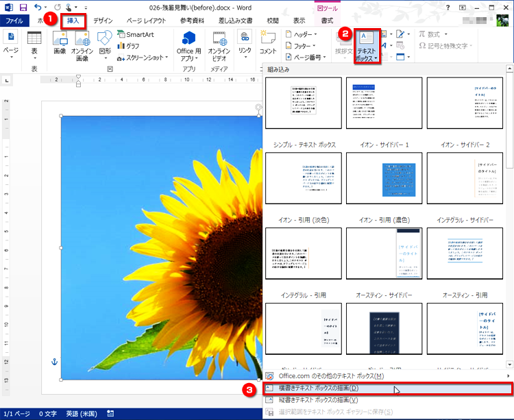Switch to the 参考資料 tab
This screenshot has height=420, width=514.
tap(192, 21)
